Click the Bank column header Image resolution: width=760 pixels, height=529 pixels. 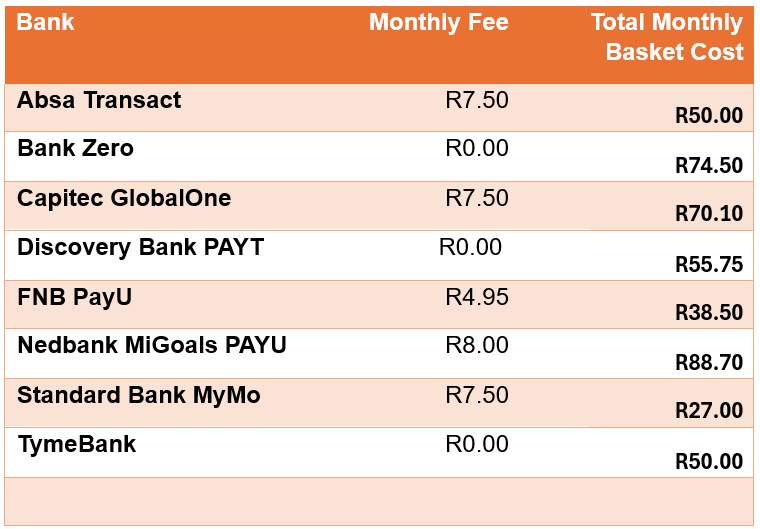46,22
